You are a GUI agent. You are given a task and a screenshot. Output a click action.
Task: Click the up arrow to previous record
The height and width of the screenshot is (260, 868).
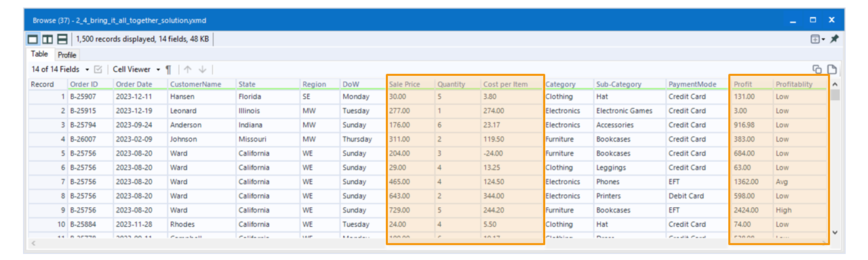click(x=188, y=69)
